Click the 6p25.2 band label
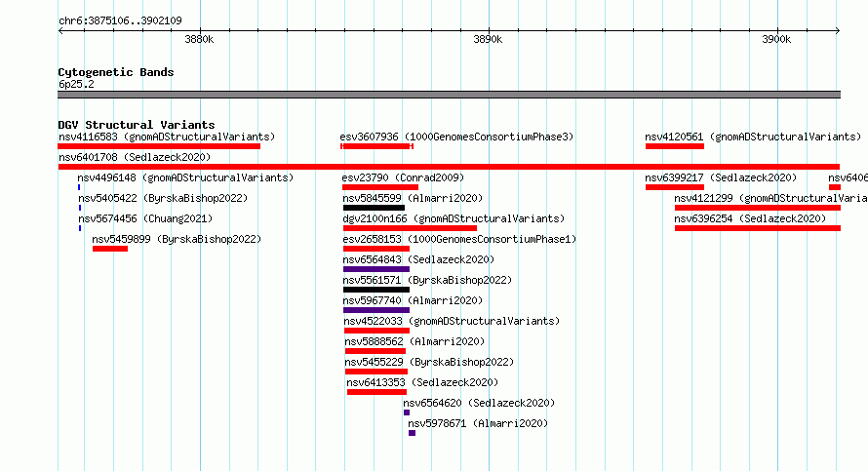868x471 pixels. click(76, 84)
